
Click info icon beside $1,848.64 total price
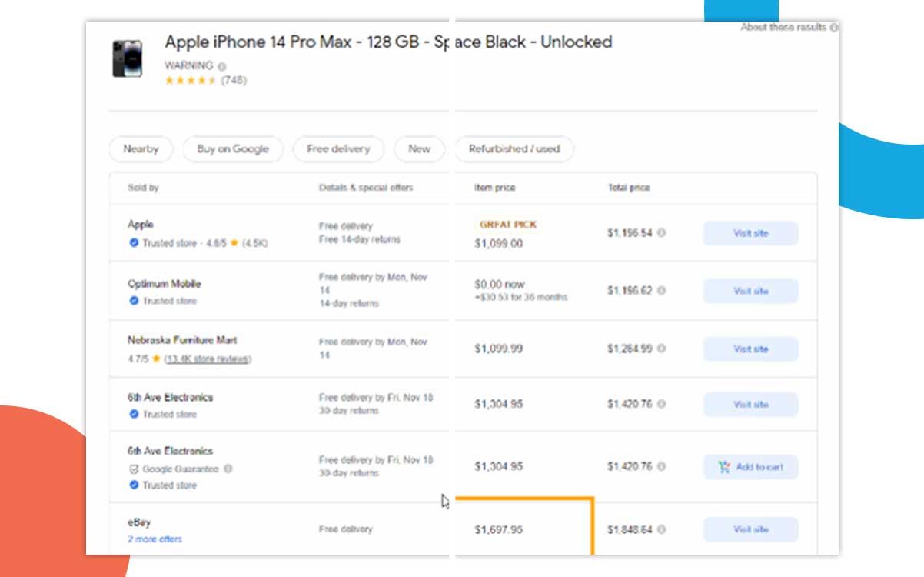661,530
